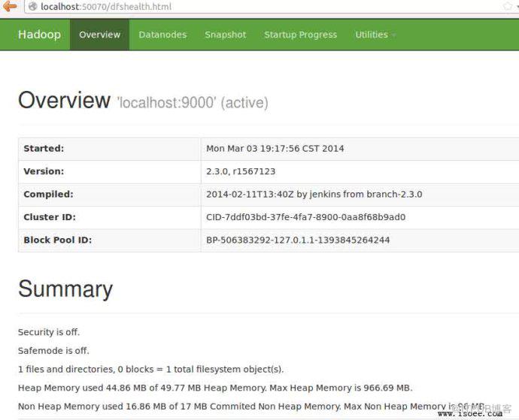Open the Startup Progress tab
Viewport: 519px width, 420px height.
[301, 35]
